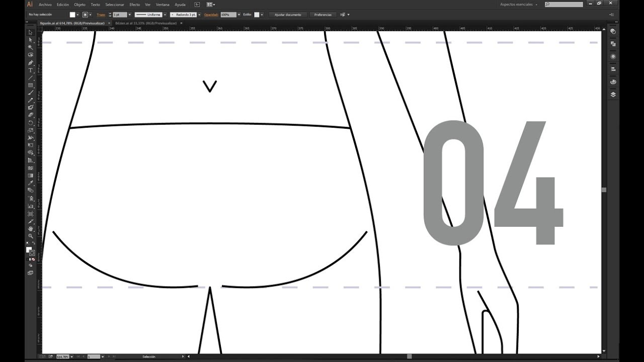The height and width of the screenshot is (362, 644).
Task: Select the Zoom tool
Action: tap(31, 236)
